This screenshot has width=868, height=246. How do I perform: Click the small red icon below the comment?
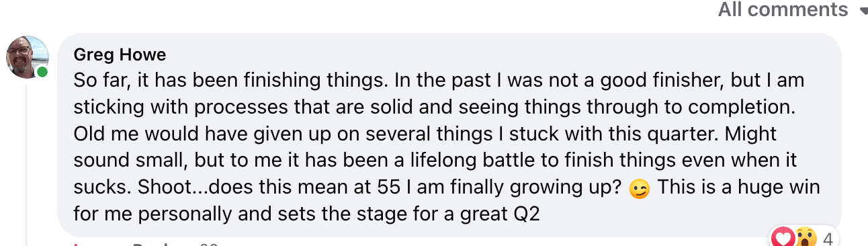coord(76,244)
